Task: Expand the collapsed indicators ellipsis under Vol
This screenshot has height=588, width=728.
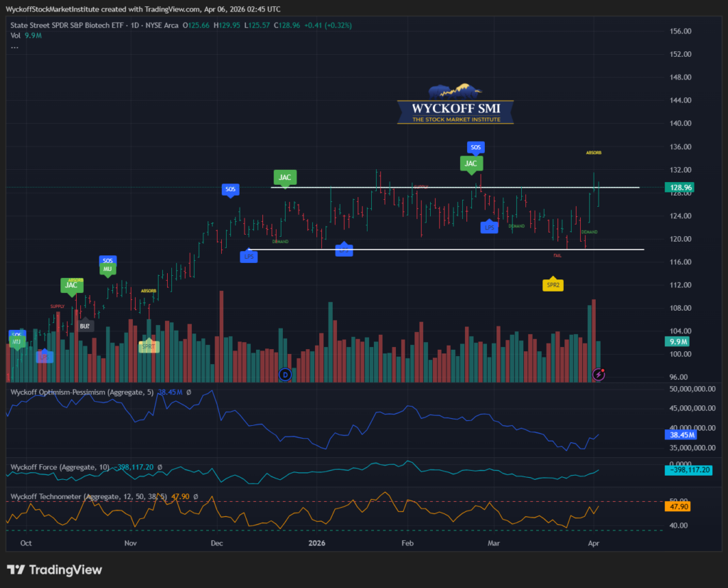Action: click(14, 47)
